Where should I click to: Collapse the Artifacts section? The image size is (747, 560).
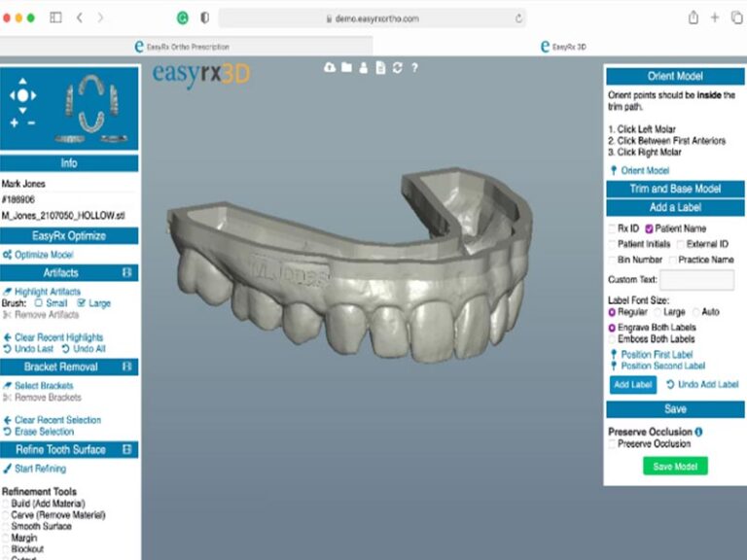coord(126,272)
